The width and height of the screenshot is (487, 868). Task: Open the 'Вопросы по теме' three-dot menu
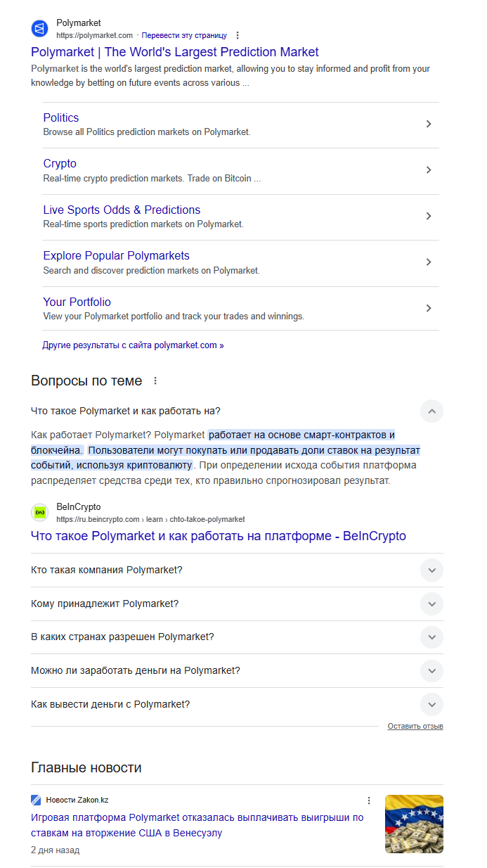point(155,381)
